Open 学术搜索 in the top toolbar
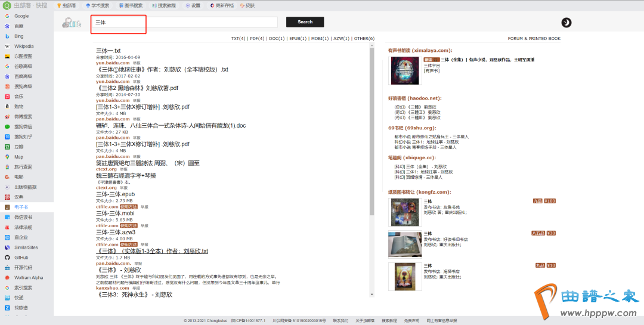644x325 pixels. tap(97, 5)
